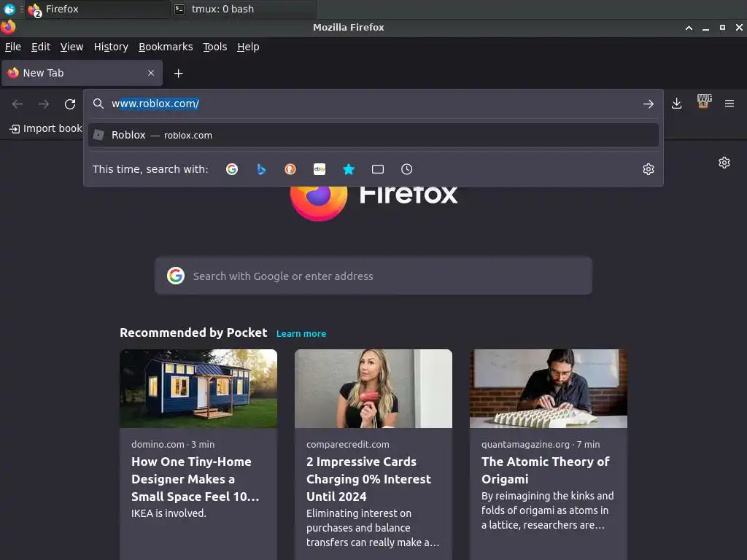The width and height of the screenshot is (747, 560).
Task: Click the magnifier icon in the address bar
Action: coord(98,104)
